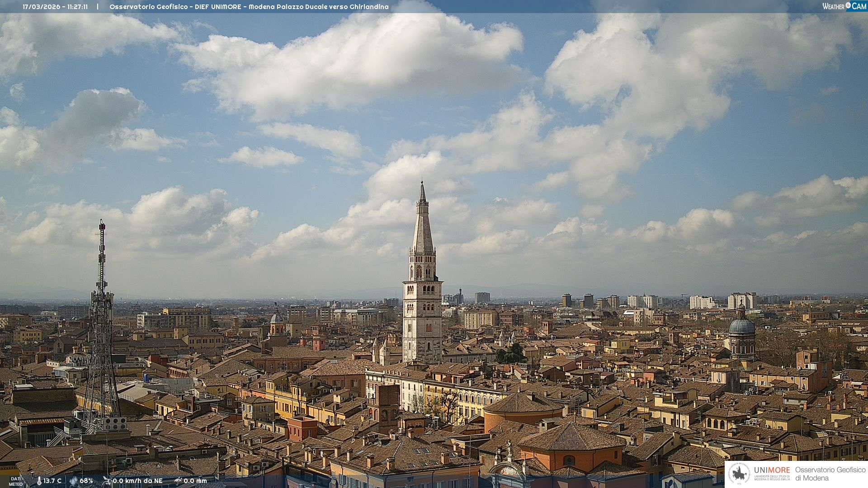868x488 pixels.
Task: Click the 68% humidity value
Action: (86, 481)
